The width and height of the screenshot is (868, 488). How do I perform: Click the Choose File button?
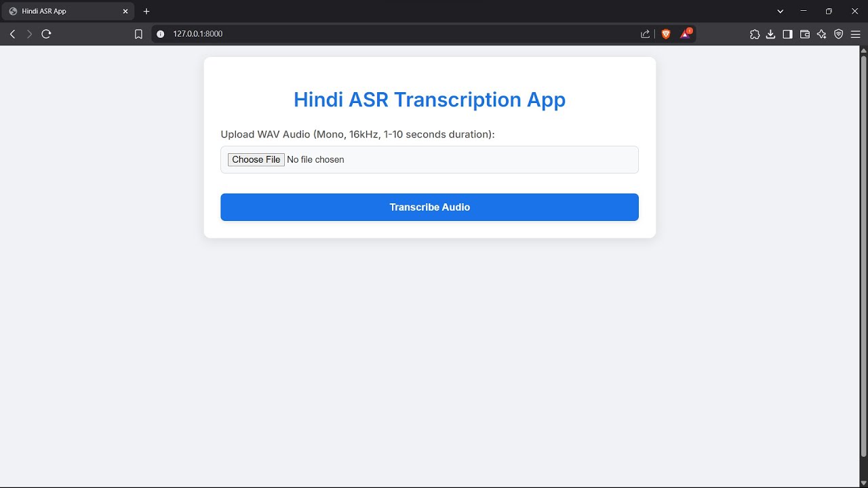coord(256,160)
